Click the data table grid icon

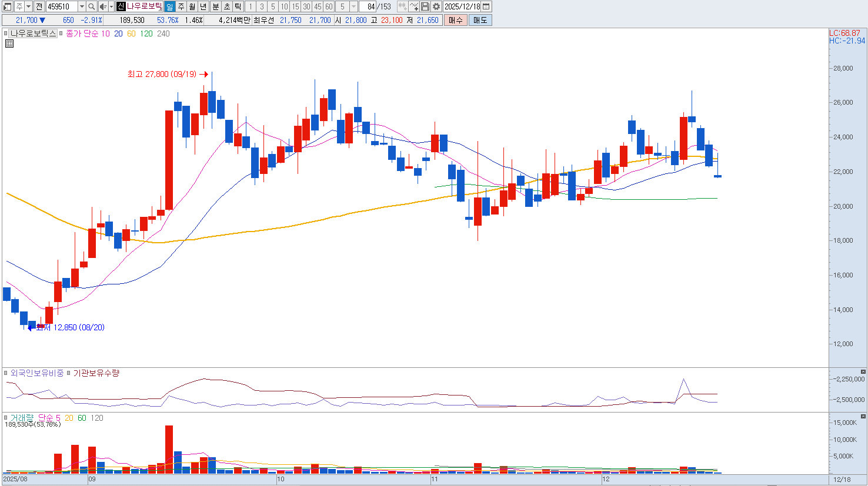pyautogui.click(x=9, y=43)
